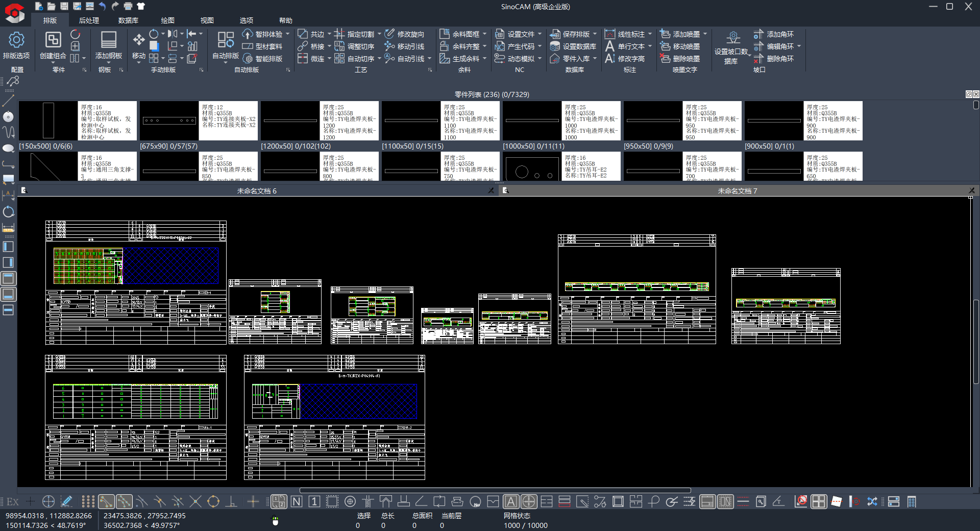The image size is (980, 531).
Task: Open the 数据库 ribbon tab
Action: click(128, 20)
